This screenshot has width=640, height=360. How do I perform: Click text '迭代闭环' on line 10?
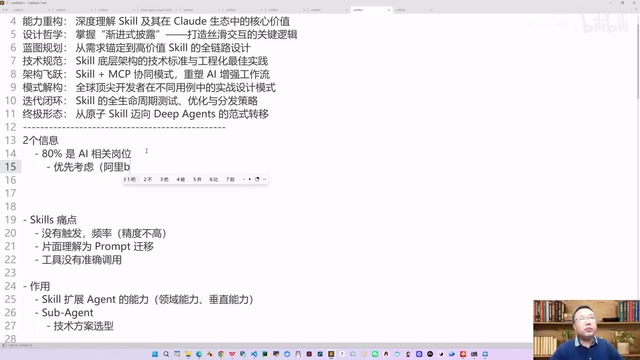click(x=42, y=101)
